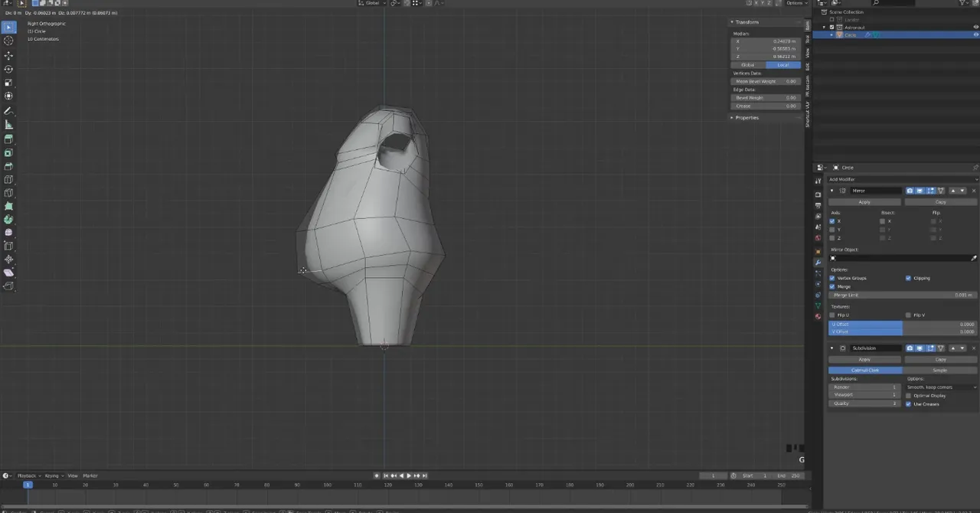The height and width of the screenshot is (513, 980).
Task: Activate the Loop Cut tool
Action: [8, 180]
